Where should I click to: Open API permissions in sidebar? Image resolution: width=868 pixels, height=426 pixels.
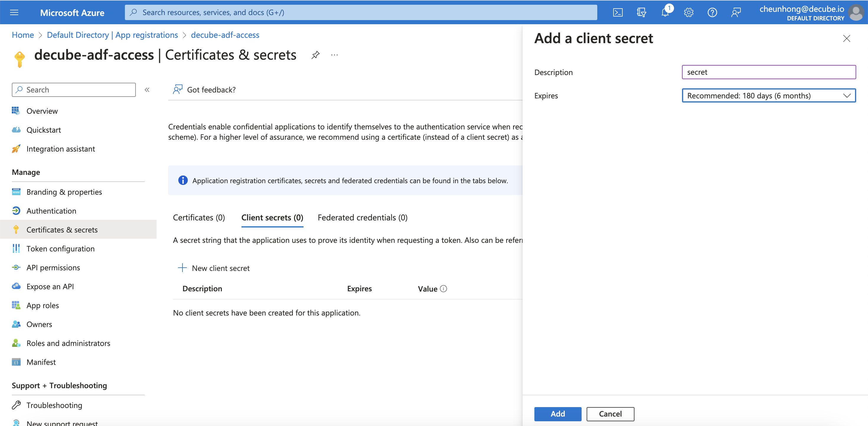coord(53,267)
